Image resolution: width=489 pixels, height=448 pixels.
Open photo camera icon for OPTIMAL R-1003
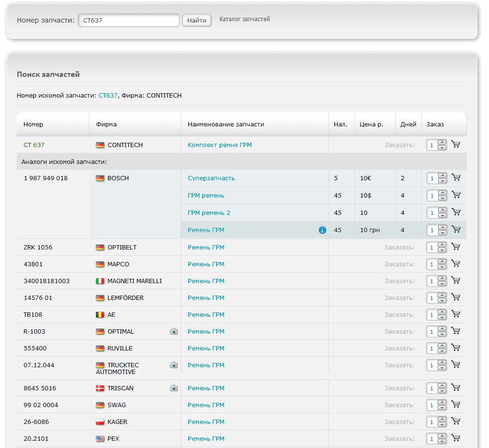[x=174, y=332]
